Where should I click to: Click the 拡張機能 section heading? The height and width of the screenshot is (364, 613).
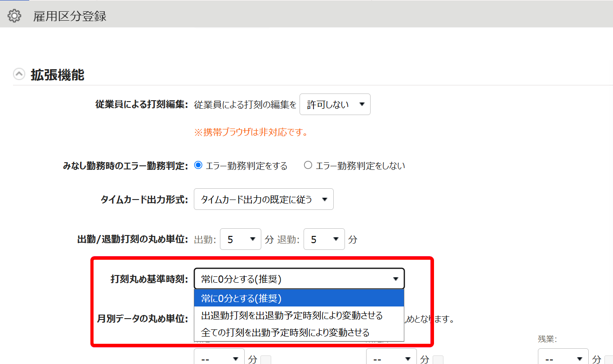(x=58, y=75)
